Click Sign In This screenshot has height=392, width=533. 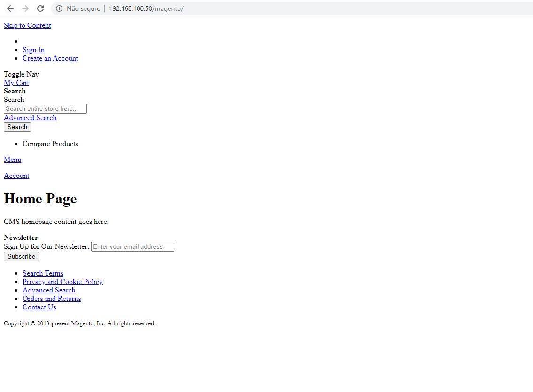pyautogui.click(x=33, y=49)
